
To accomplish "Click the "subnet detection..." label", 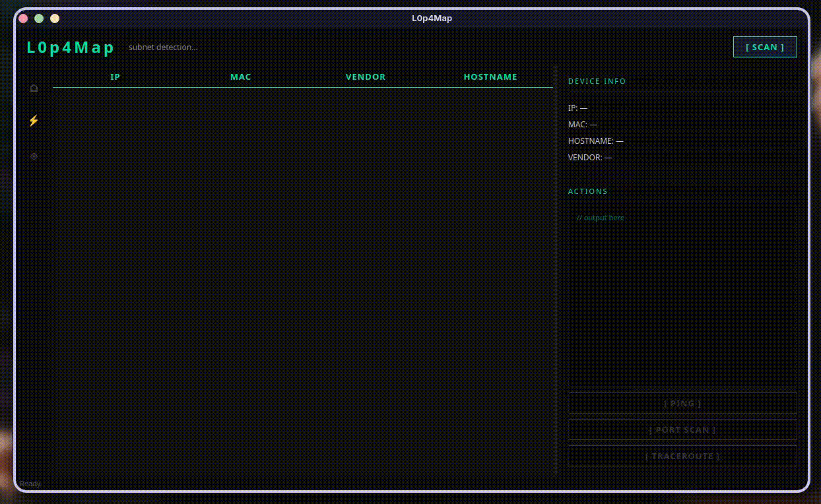I will point(163,47).
